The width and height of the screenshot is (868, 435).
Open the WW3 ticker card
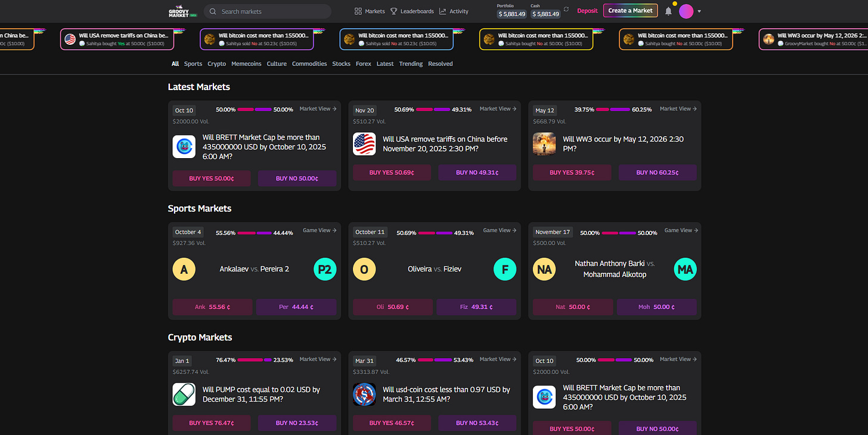(x=813, y=39)
